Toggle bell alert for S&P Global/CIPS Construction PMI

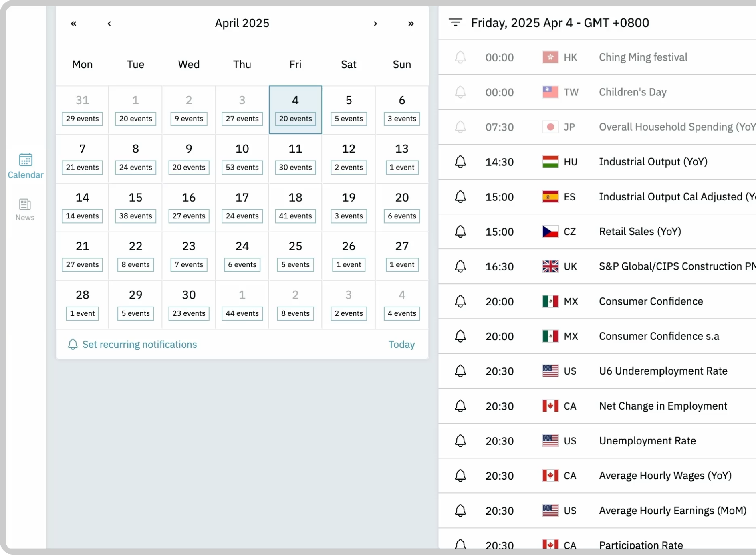[x=460, y=266]
